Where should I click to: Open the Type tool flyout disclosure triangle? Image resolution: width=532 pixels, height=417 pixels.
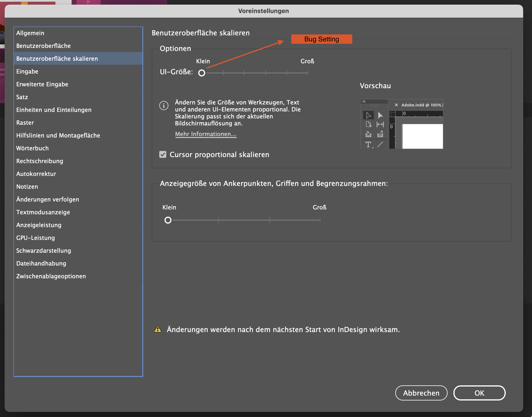pyautogui.click(x=373, y=148)
